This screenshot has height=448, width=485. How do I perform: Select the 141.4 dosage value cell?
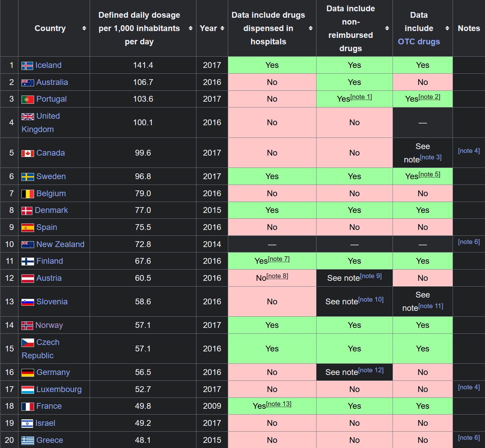coord(143,65)
